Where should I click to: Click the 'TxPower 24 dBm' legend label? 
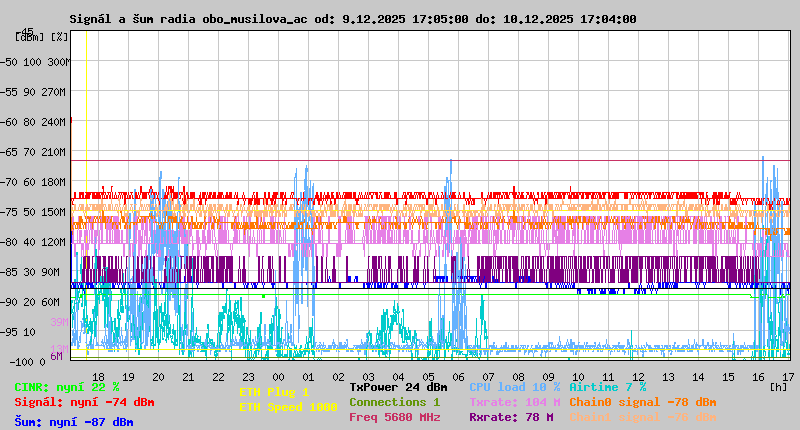click(398, 388)
